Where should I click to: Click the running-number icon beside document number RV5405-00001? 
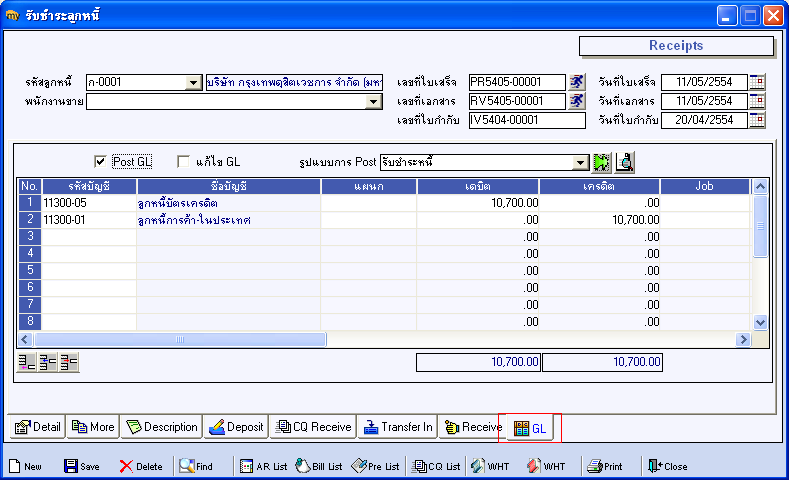(x=577, y=101)
